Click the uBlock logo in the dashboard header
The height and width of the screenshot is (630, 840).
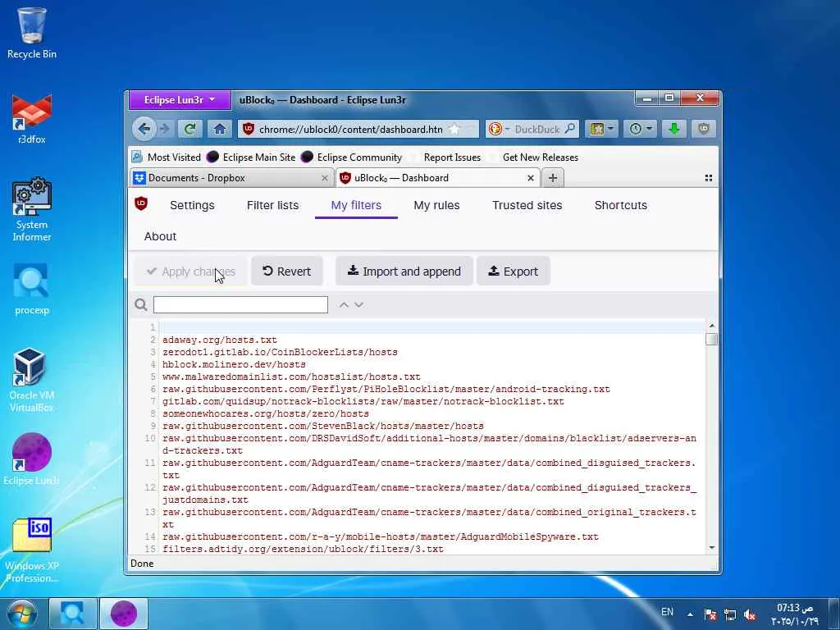click(x=141, y=203)
